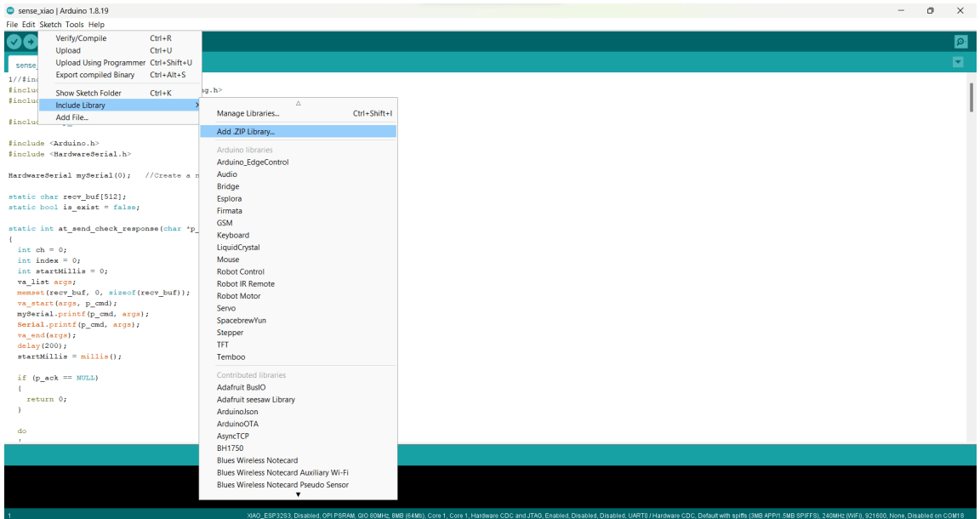Include the Bridge library
The image size is (980, 519).
(298, 186)
